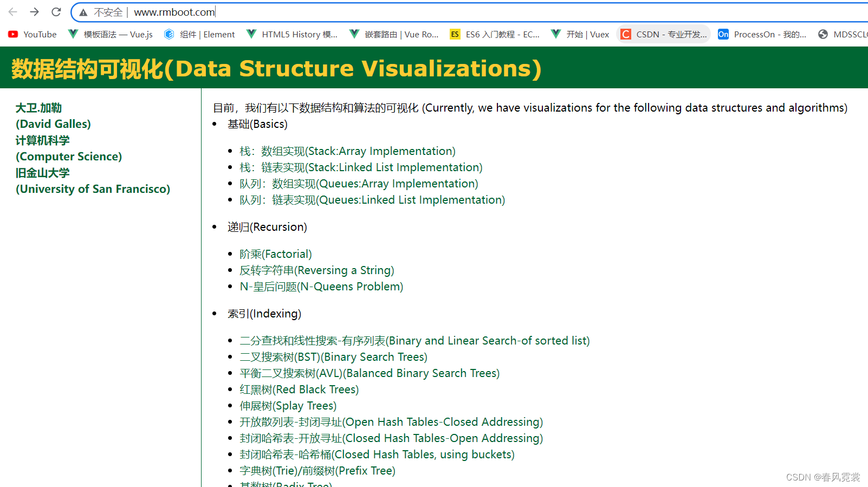The image size is (868, 487).
Task: Open Closed Hash Tables-Open Addressing link
Action: point(392,438)
